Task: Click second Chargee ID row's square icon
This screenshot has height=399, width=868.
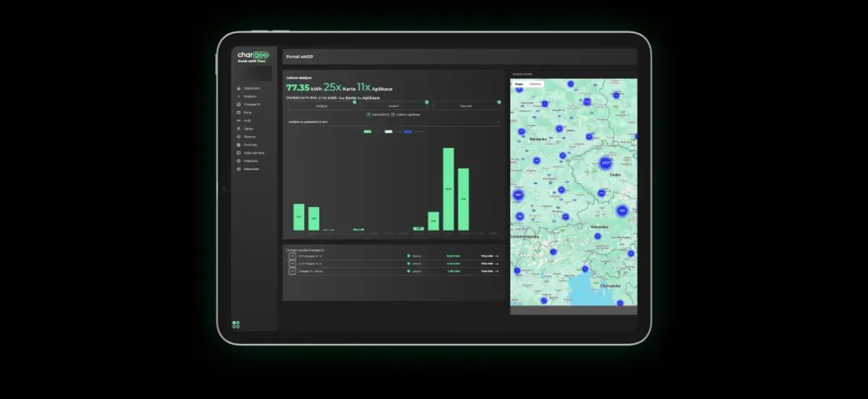Action: 292,264
